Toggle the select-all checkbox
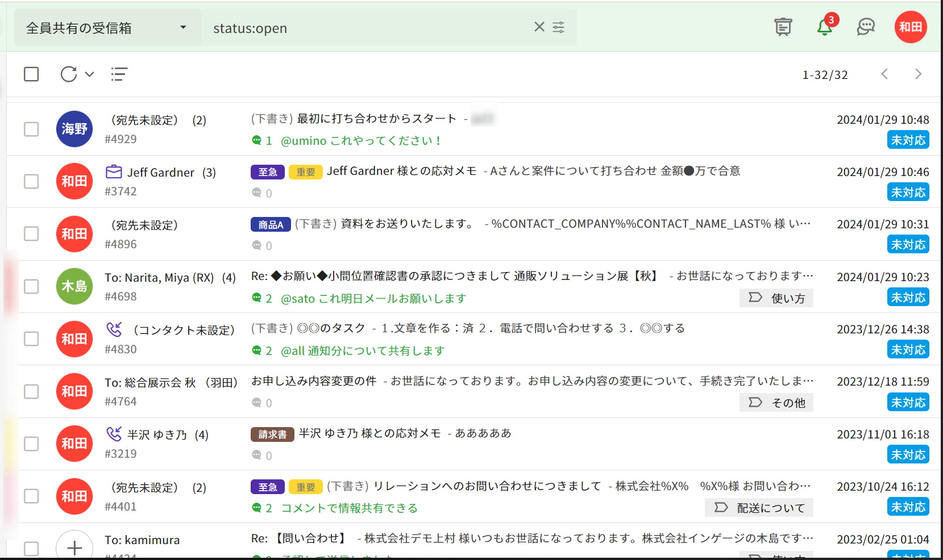943x560 pixels. tap(31, 74)
